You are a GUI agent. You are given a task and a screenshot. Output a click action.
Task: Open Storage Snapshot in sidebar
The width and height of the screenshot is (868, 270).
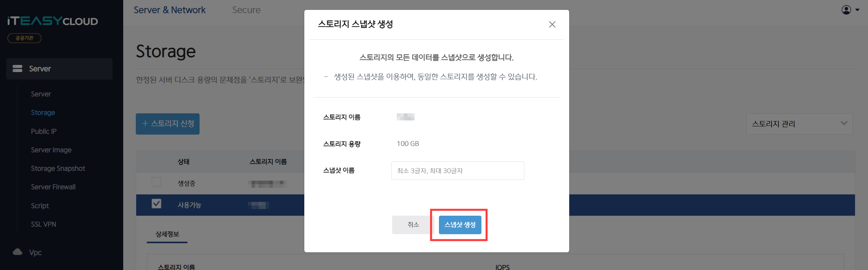[x=58, y=168]
